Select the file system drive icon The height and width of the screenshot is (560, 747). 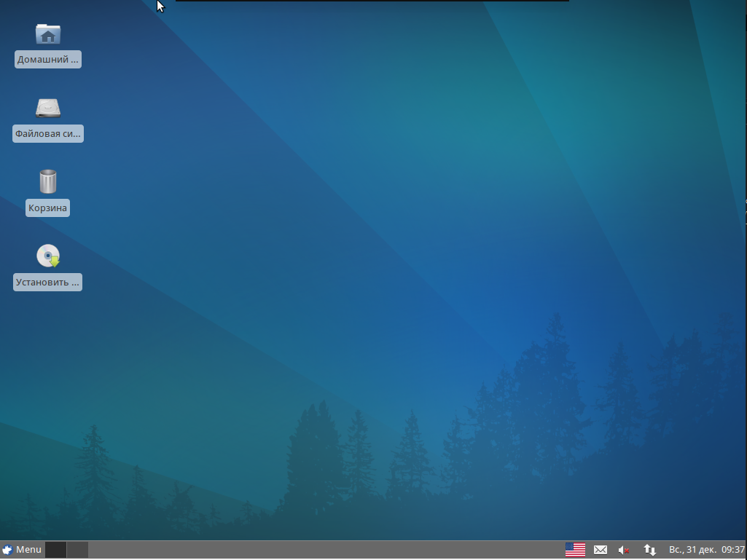pyautogui.click(x=48, y=109)
